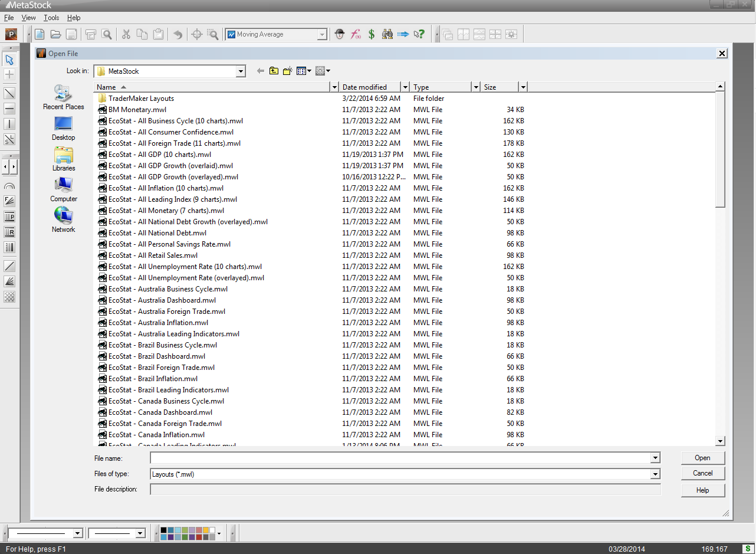Click the Print Preview magnifier icon

107,34
